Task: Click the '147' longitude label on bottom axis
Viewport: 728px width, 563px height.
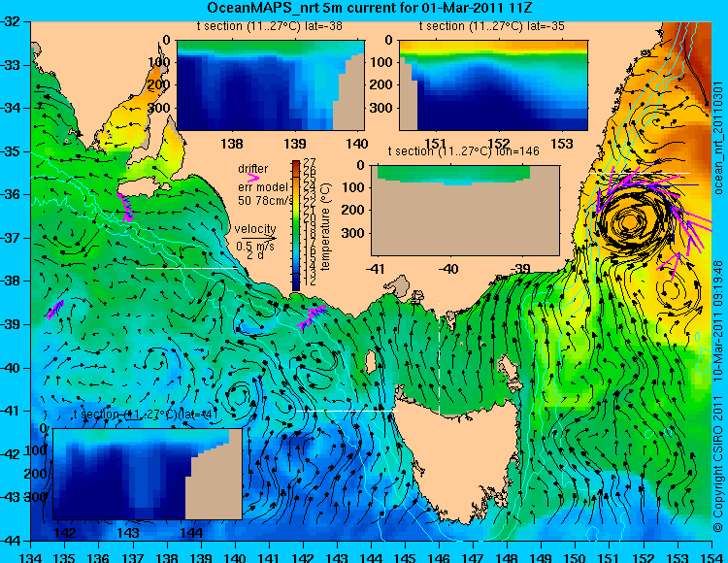Action: click(473, 557)
